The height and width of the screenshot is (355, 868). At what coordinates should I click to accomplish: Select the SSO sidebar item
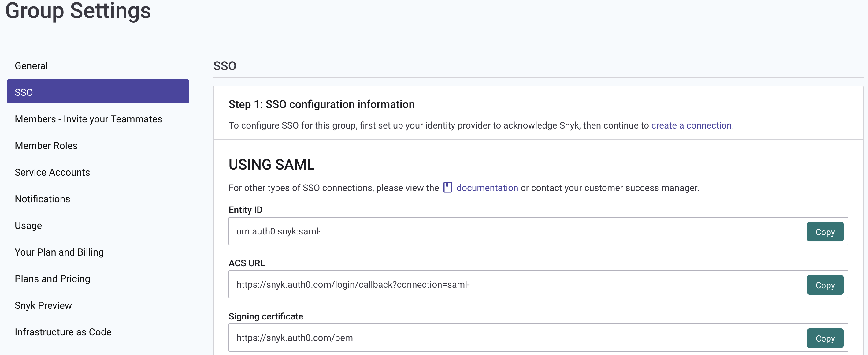pyautogui.click(x=98, y=92)
